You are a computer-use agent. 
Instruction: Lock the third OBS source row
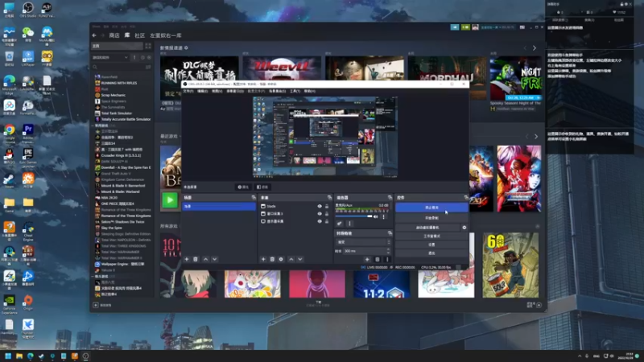point(327,221)
